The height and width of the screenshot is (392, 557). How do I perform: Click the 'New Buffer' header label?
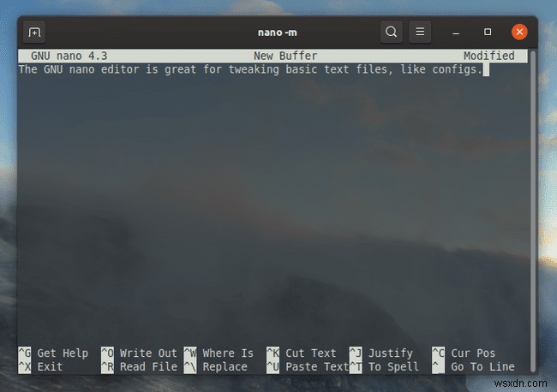click(x=285, y=56)
